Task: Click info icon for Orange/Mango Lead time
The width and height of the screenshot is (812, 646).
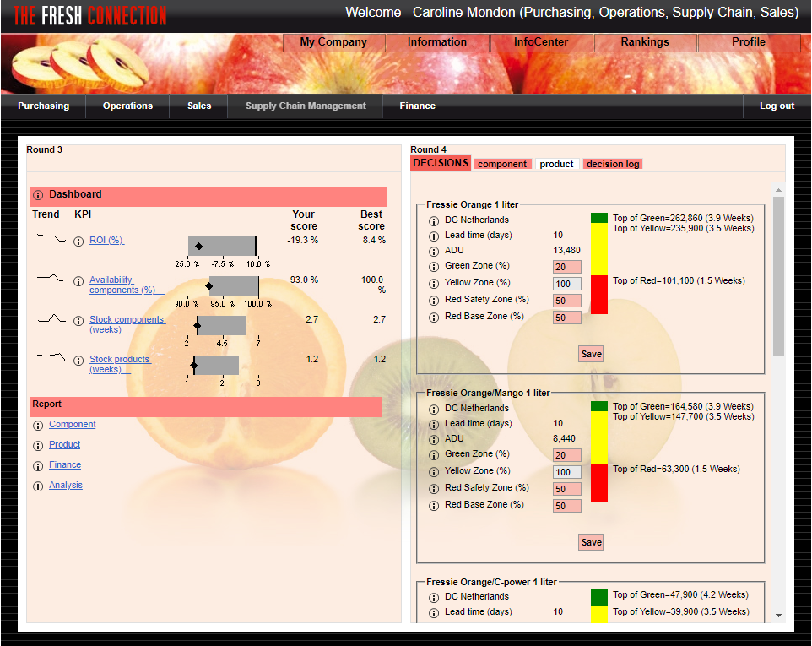Action: (434, 425)
